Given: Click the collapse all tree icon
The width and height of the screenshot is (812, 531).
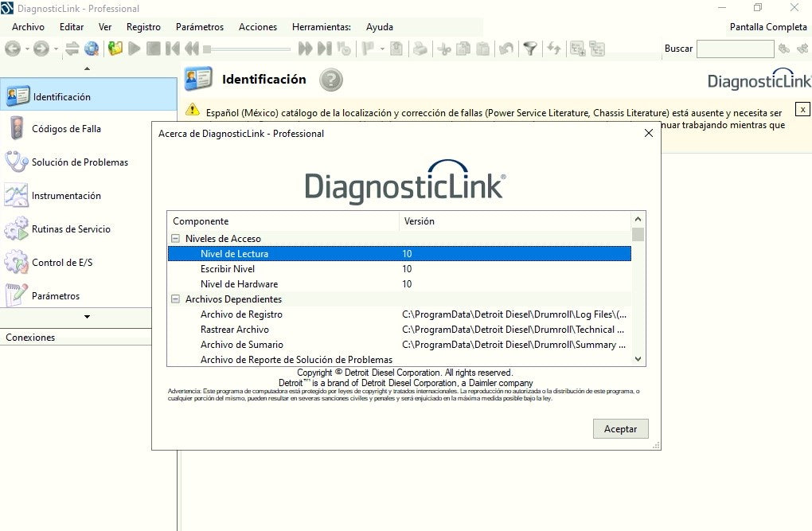Looking at the screenshot, I should tap(597, 49).
